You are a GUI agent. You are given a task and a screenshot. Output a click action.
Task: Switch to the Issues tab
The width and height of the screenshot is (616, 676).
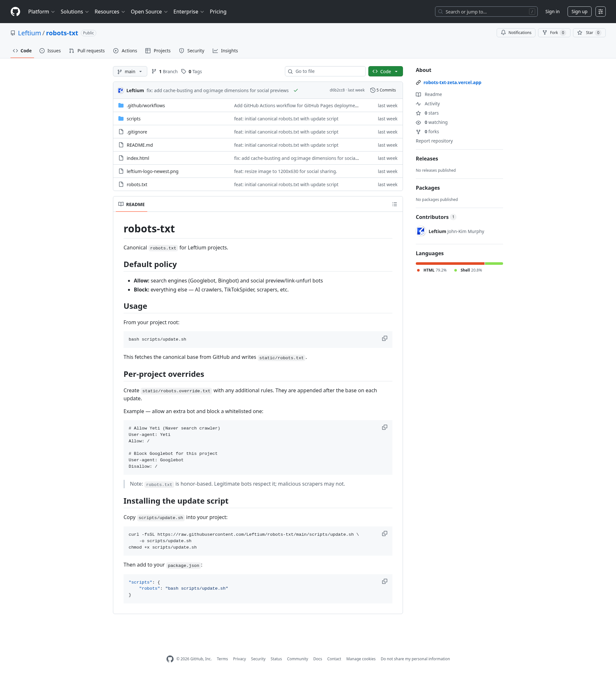coord(50,51)
